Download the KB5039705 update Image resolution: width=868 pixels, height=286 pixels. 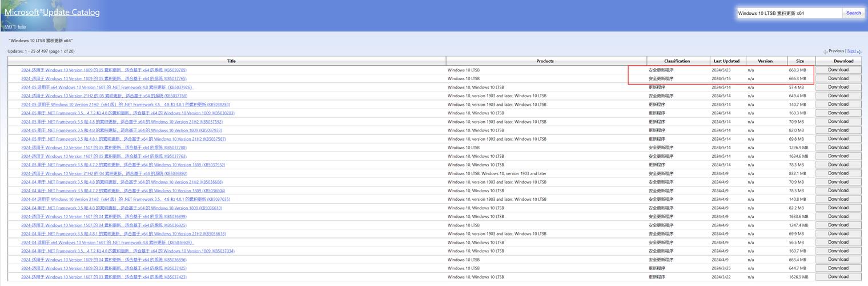click(x=838, y=70)
